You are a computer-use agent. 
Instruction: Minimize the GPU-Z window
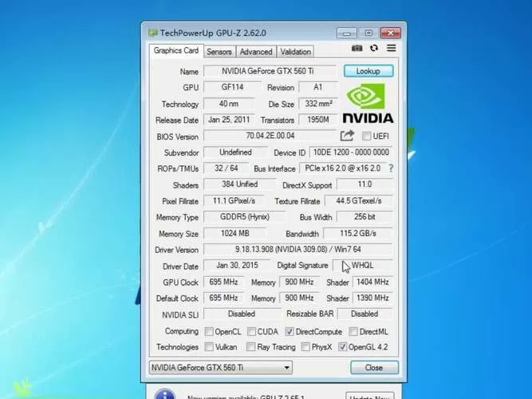click(x=347, y=34)
